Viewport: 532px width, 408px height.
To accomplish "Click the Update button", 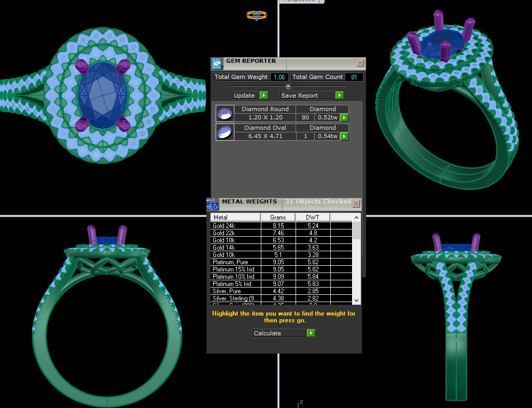I will click(x=249, y=96).
